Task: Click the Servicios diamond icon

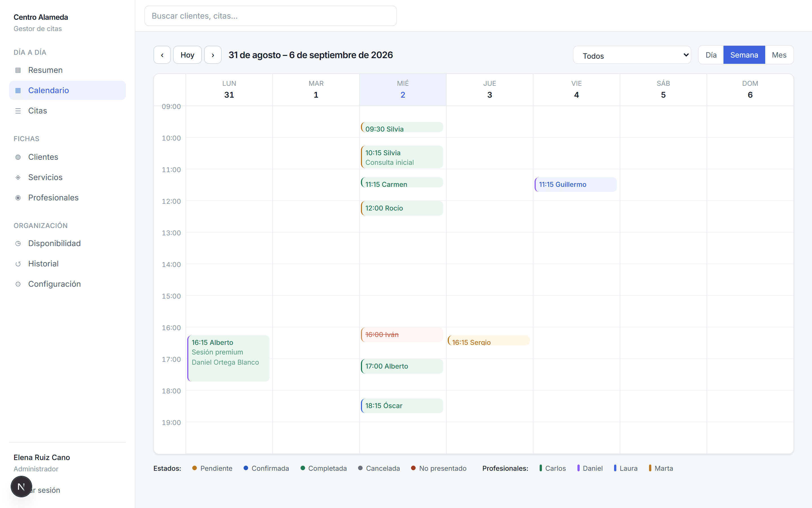Action: (x=18, y=178)
